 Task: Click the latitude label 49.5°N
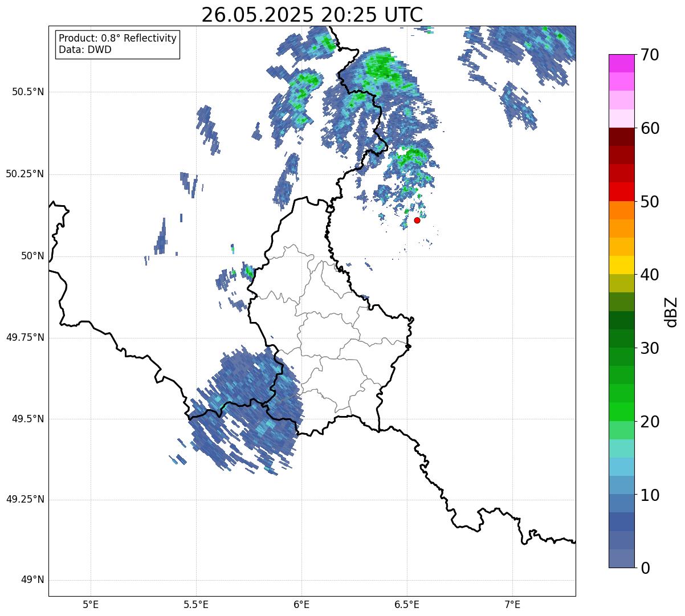click(x=28, y=419)
